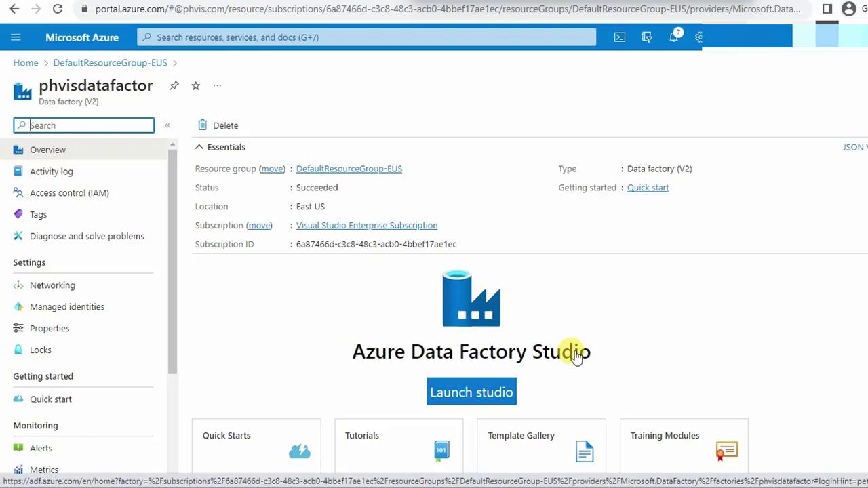Viewport: 868px width, 488px height.
Task: Click the East US location value
Action: (x=311, y=207)
